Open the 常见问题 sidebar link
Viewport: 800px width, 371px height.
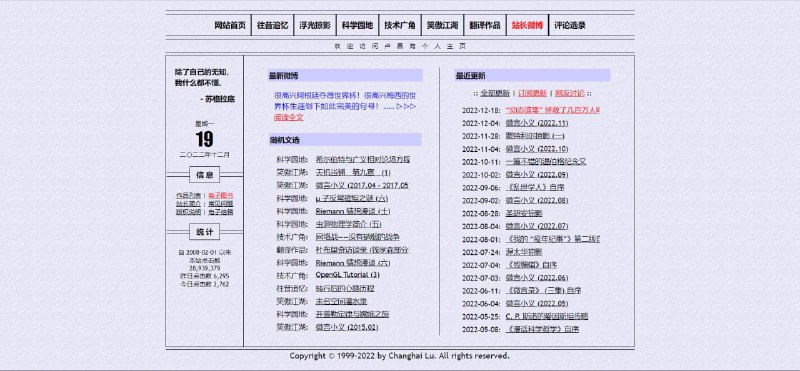221,204
